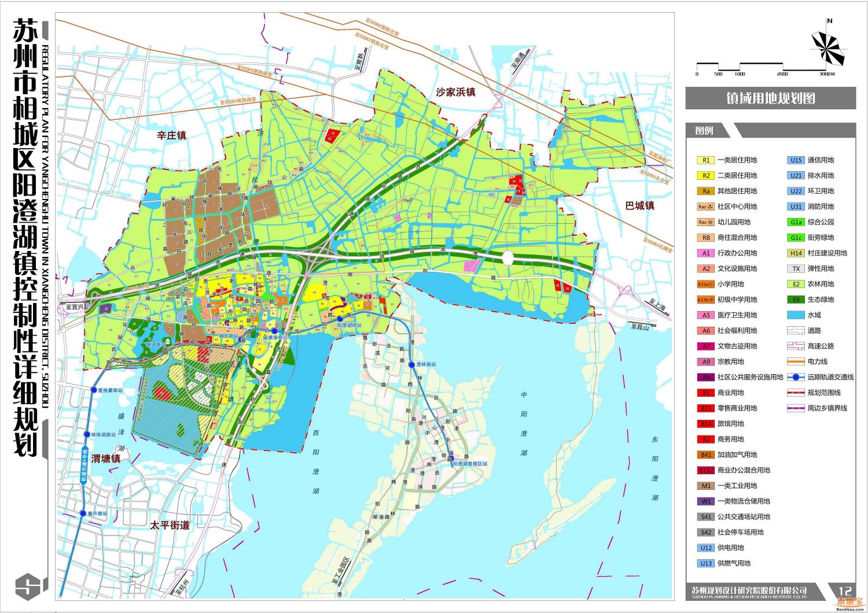This screenshot has width=868, height=613.
Task: Click the 规划范围线 red dashed legend symbol
Action: 796,393
